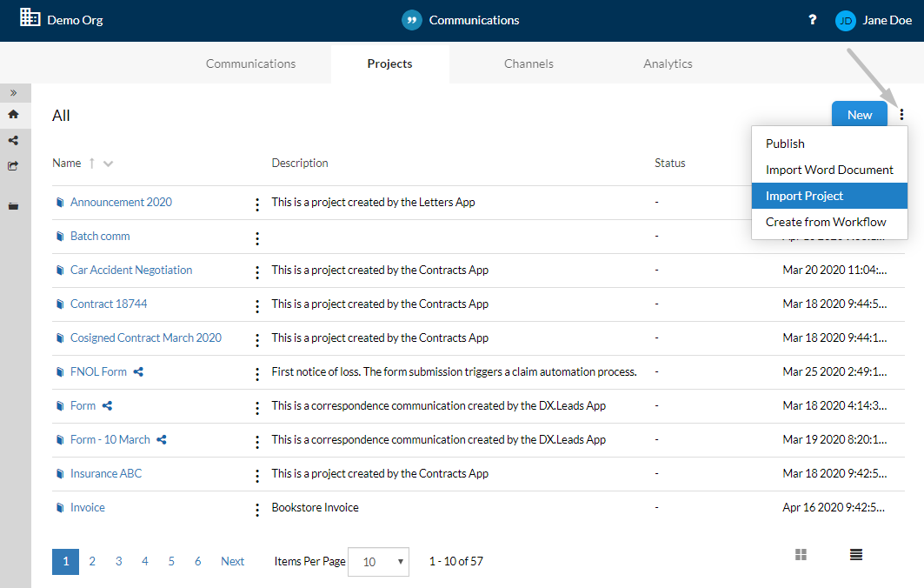Viewport: 924px width, 588px height.
Task: Select Create from Workflow menu entry
Action: click(x=829, y=222)
